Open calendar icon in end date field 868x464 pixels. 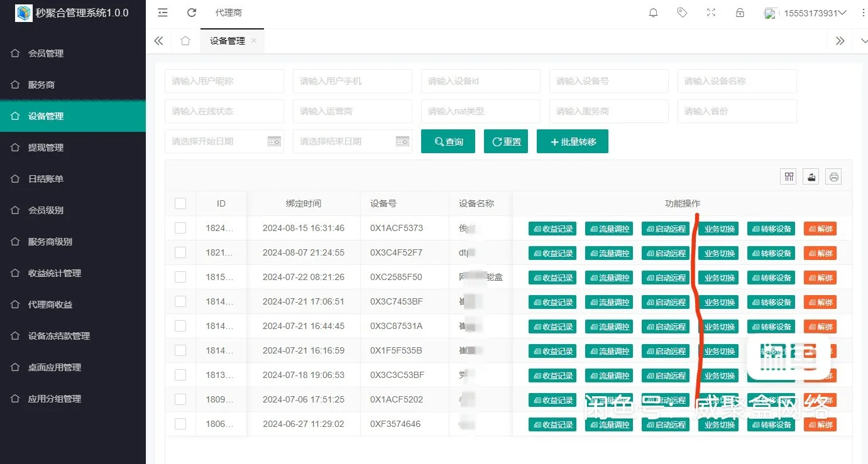point(402,141)
